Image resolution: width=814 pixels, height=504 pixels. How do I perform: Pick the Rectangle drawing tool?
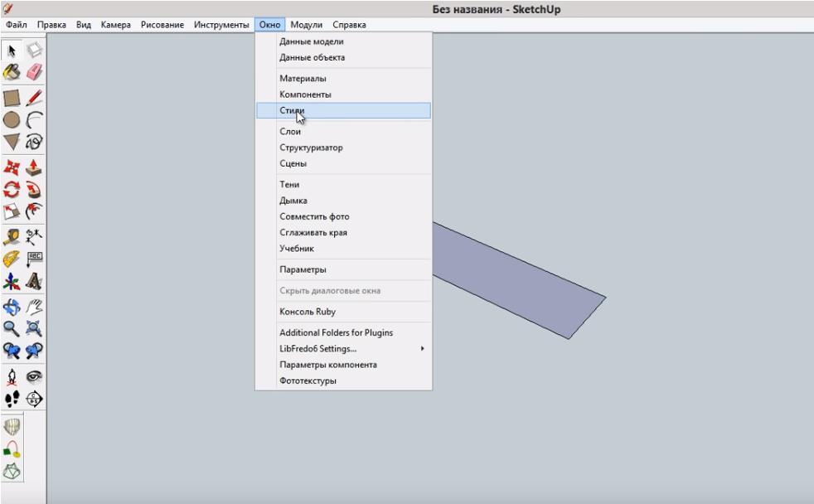click(x=12, y=98)
